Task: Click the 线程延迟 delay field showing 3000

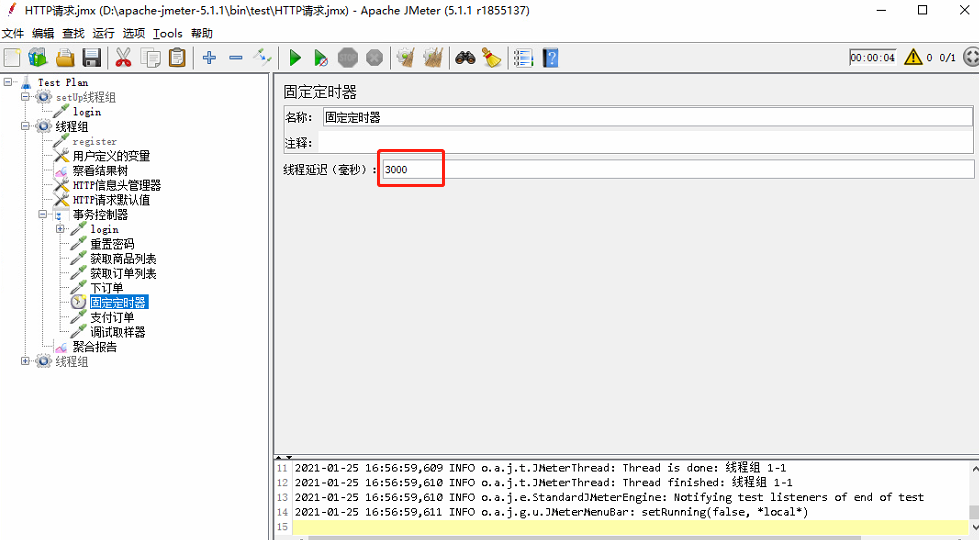Action: tap(678, 169)
